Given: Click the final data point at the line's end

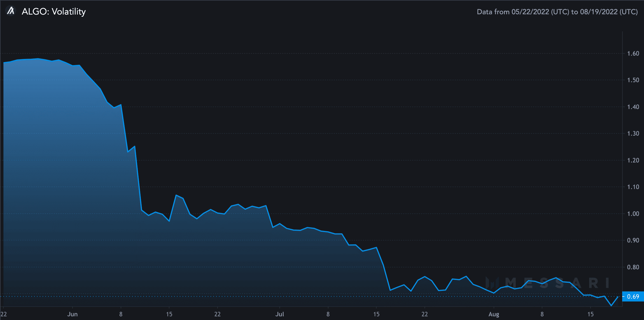Looking at the screenshot, I should tap(618, 297).
